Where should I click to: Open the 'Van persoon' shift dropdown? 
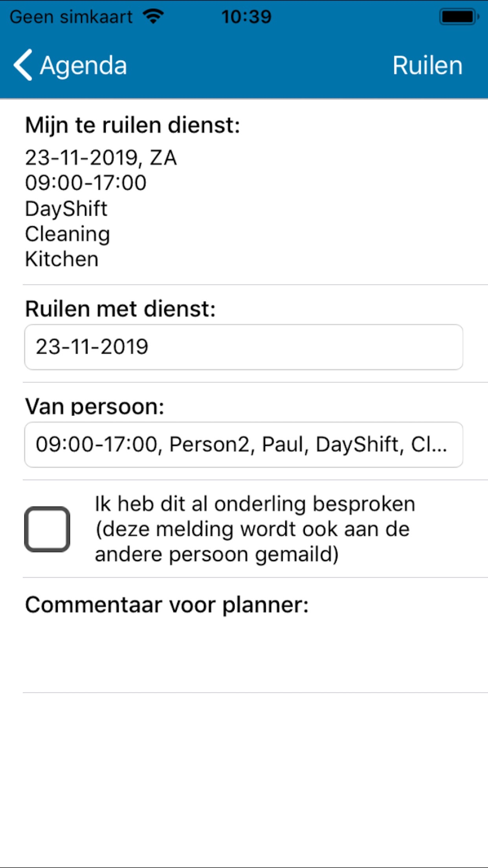pos(244,445)
